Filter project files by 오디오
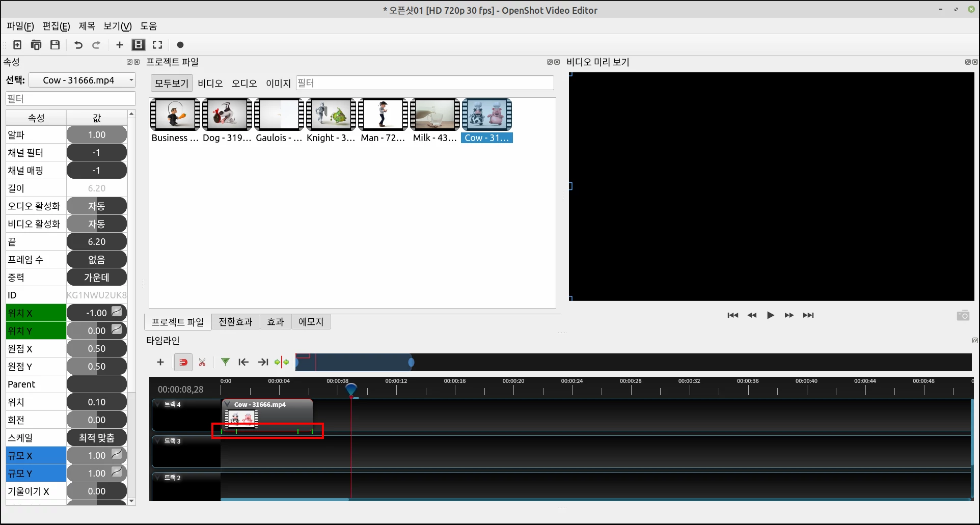The width and height of the screenshot is (980, 525). (244, 83)
